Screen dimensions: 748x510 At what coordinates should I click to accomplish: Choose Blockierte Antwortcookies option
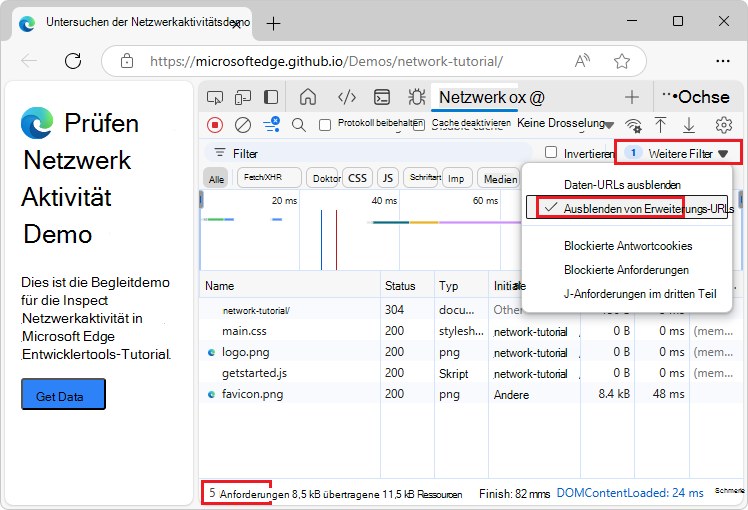[627, 246]
